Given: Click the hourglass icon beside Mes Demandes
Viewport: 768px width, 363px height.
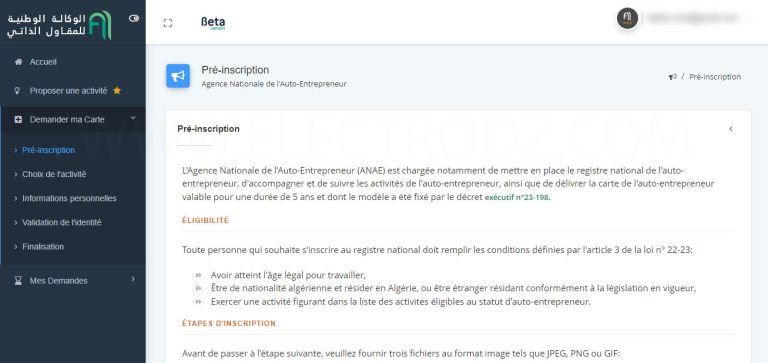Looking at the screenshot, I should pyautogui.click(x=18, y=281).
